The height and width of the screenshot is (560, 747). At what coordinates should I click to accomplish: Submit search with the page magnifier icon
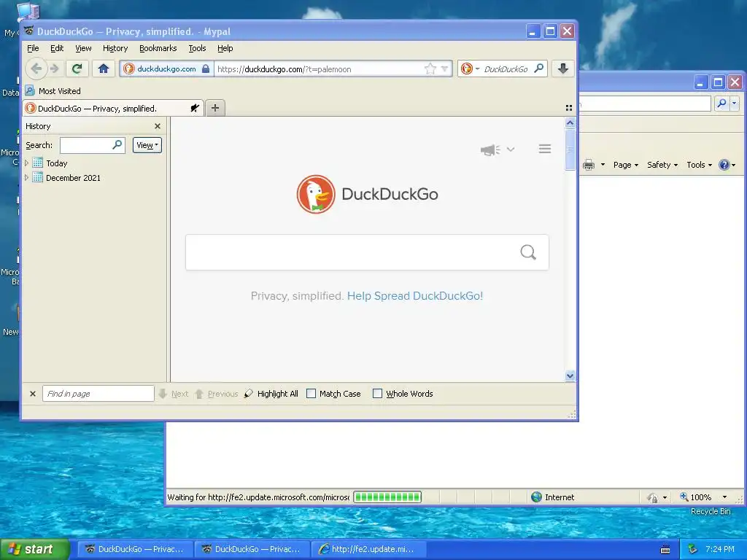click(x=528, y=252)
